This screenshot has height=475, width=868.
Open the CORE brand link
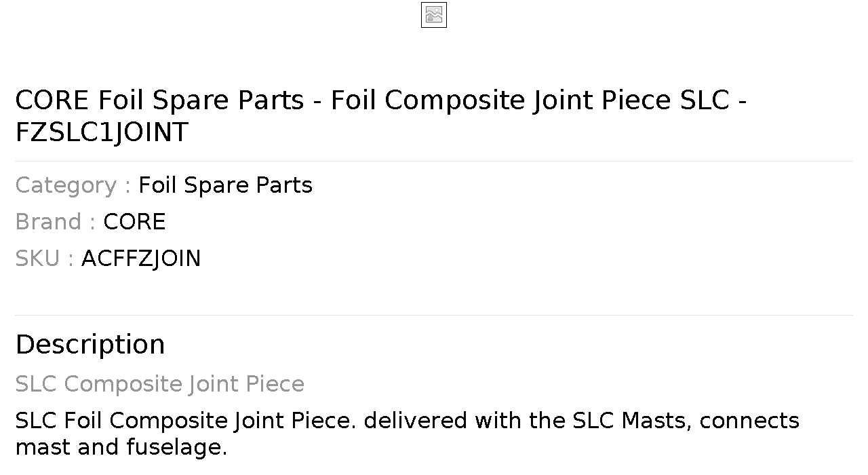(x=134, y=222)
